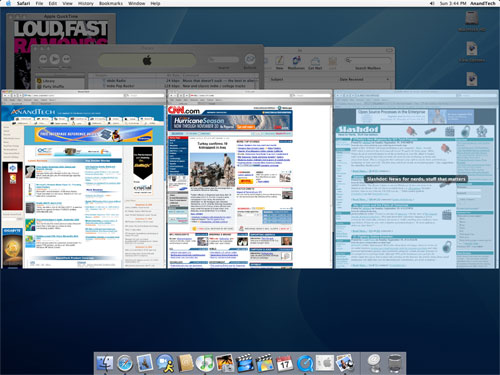Screen dimensions: 500x375
Task: Open the Edit menu
Action: point(53,3)
